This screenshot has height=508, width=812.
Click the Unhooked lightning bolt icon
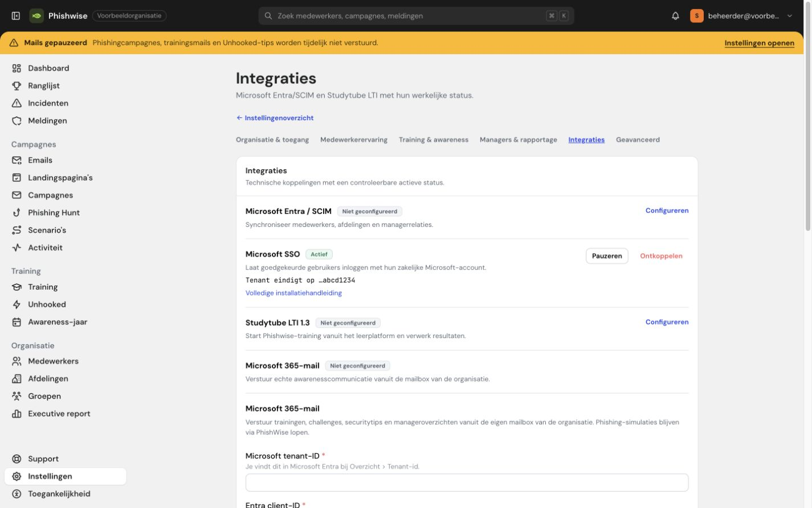point(17,304)
